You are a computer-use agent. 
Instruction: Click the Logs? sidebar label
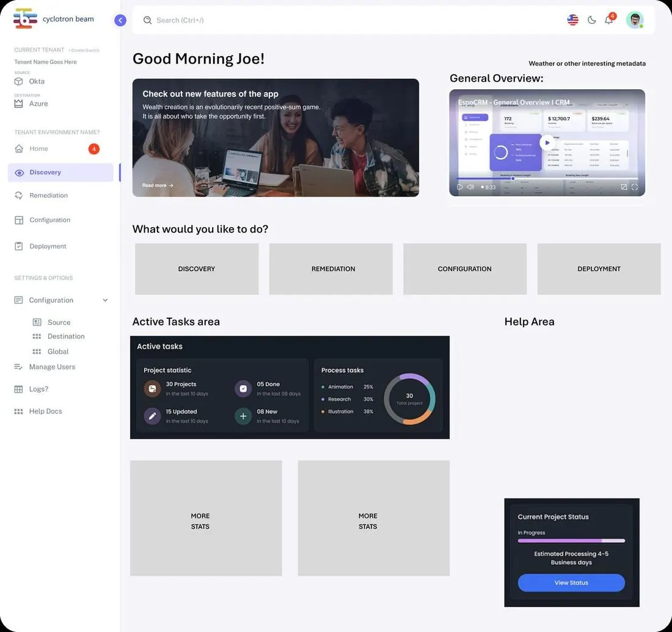pos(38,389)
